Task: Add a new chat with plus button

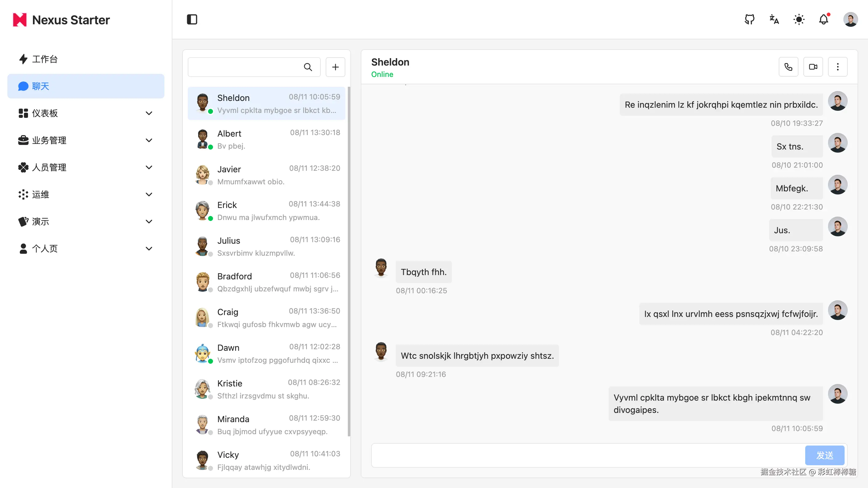Action: (335, 67)
